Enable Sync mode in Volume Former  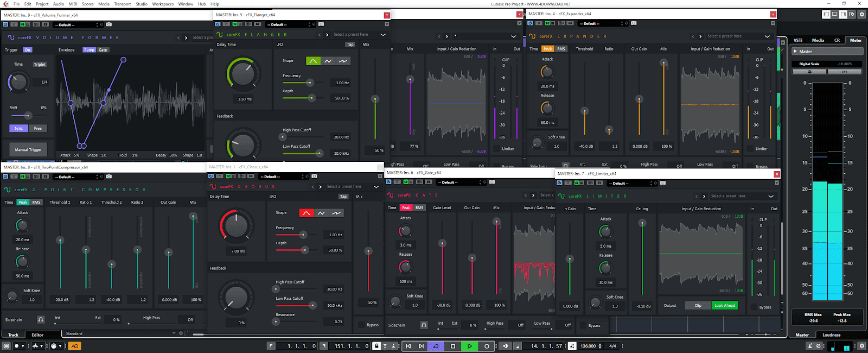point(19,128)
